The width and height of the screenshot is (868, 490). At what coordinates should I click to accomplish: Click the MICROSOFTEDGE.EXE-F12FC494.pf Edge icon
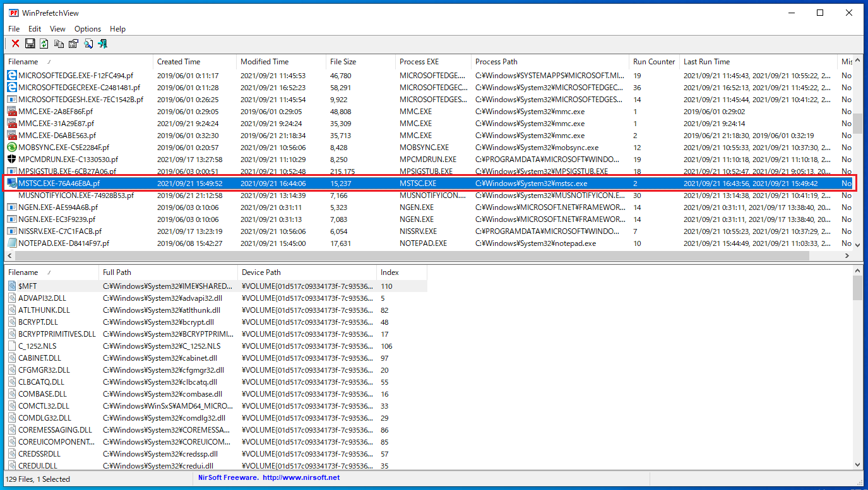coord(11,76)
